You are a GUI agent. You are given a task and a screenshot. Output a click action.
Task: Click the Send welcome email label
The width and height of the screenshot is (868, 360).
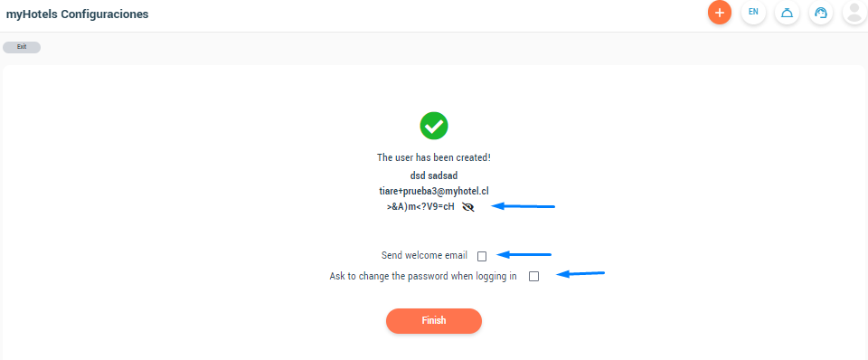click(425, 256)
